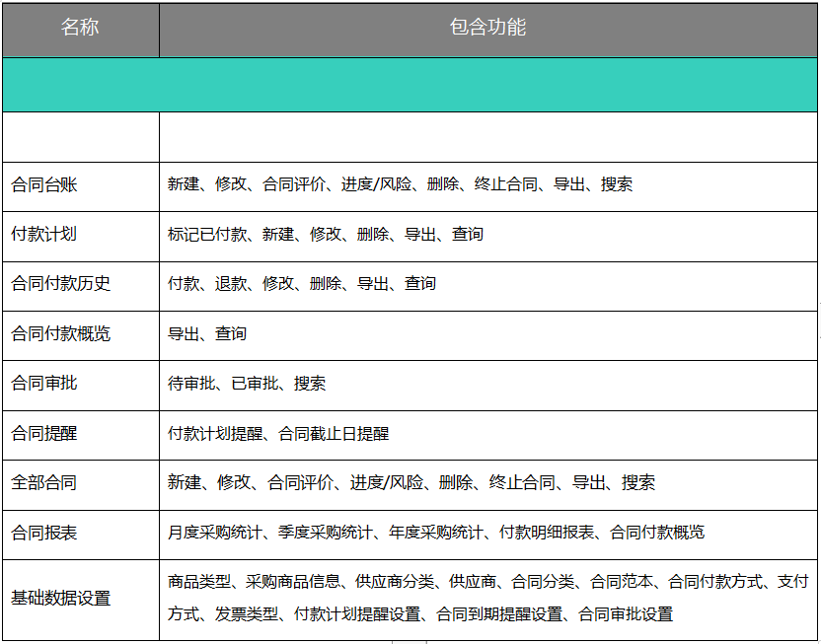Image resolution: width=821 pixels, height=644 pixels.
Task: Select the 包含功能 column header
Action: click(x=488, y=30)
